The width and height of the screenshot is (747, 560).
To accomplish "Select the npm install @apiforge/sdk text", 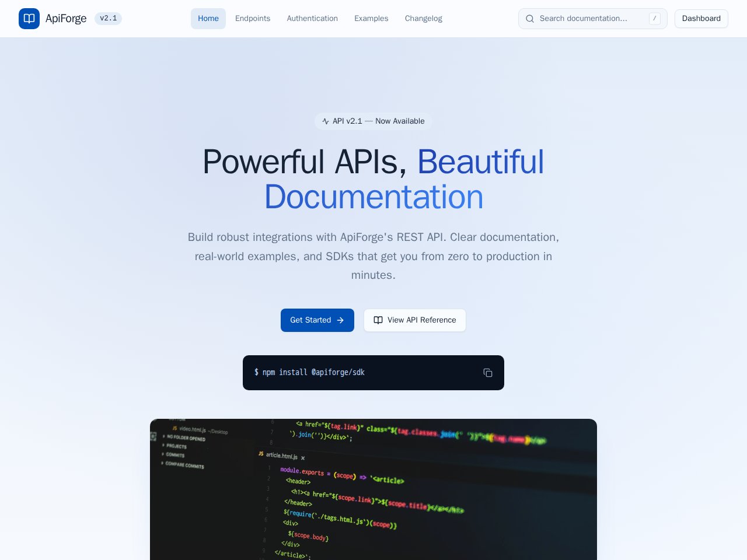I will click(x=310, y=372).
